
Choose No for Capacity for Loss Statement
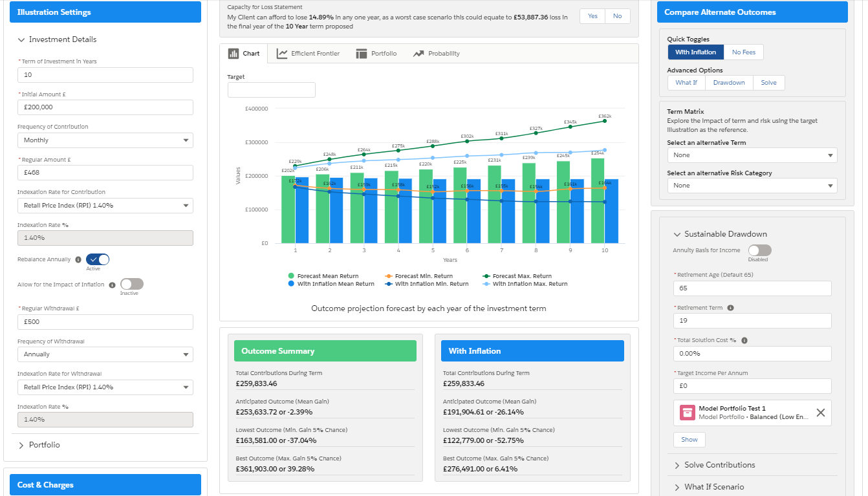point(618,16)
